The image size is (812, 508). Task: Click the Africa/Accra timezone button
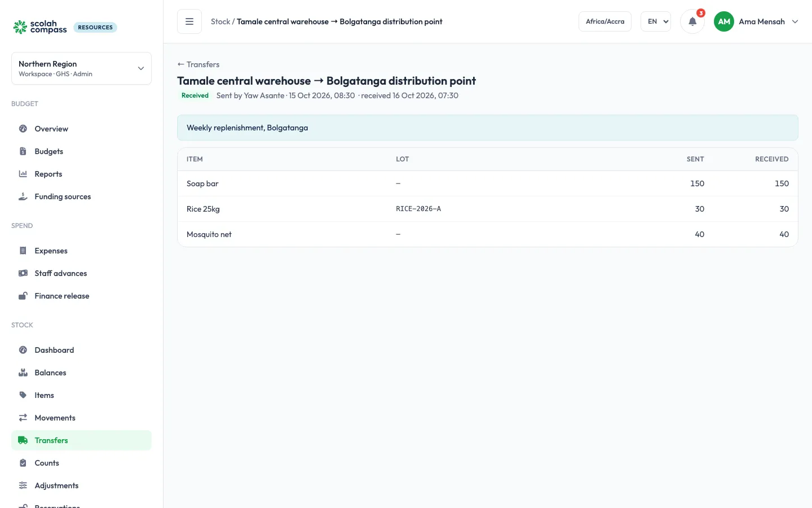[x=605, y=21]
